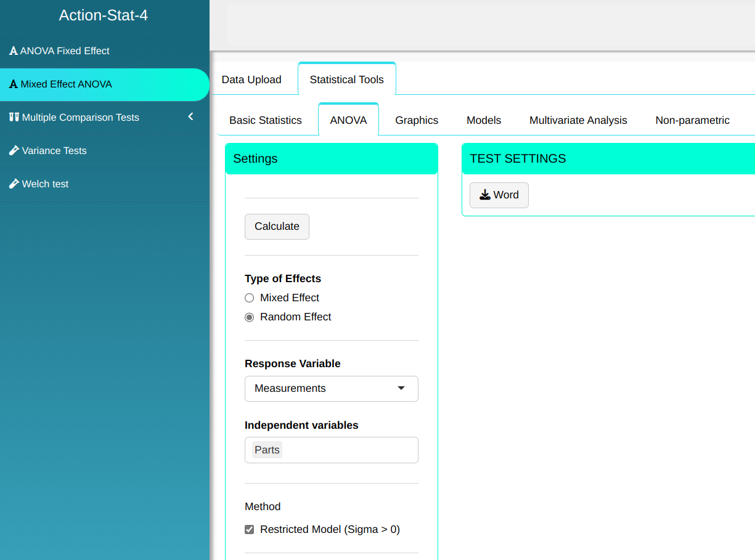The width and height of the screenshot is (755, 560).
Task: Uncheck Restricted Model (Sigma > 0) checkbox
Action: 250,529
